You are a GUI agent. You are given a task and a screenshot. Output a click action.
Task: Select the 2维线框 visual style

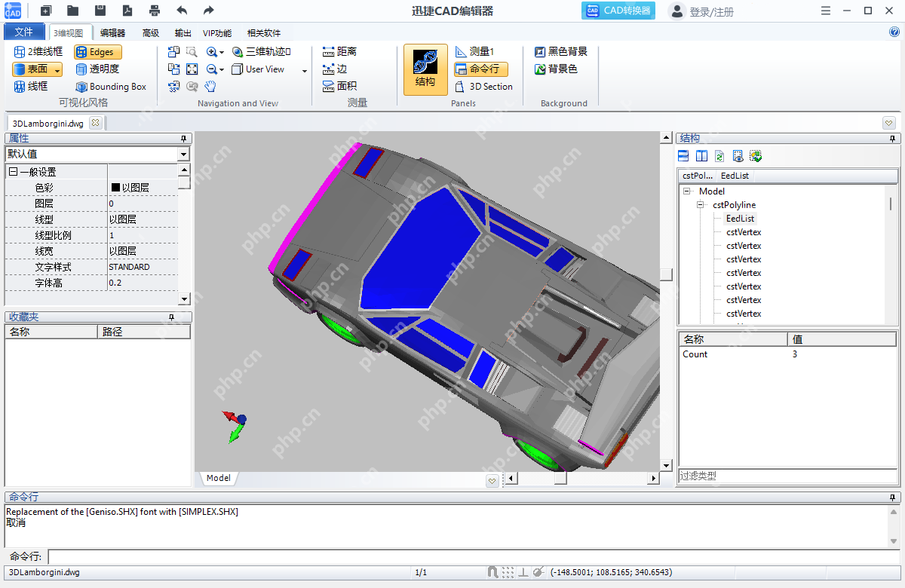pos(38,52)
